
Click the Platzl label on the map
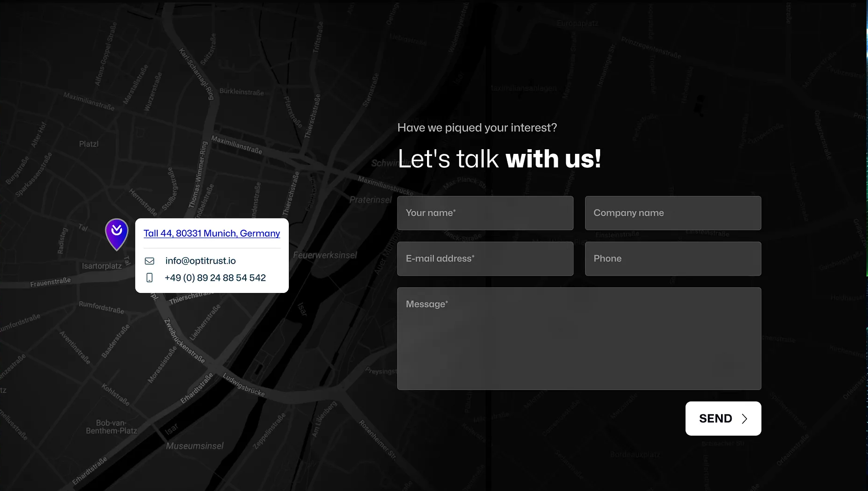pyautogui.click(x=89, y=144)
